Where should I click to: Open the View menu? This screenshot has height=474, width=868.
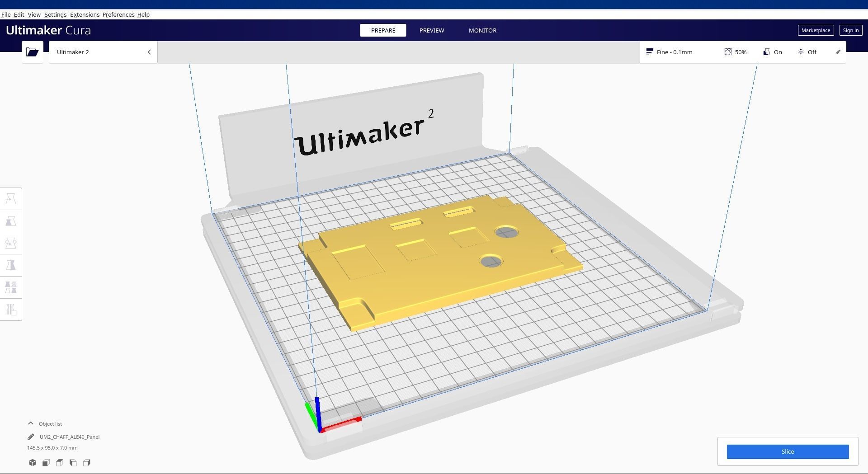click(x=34, y=14)
